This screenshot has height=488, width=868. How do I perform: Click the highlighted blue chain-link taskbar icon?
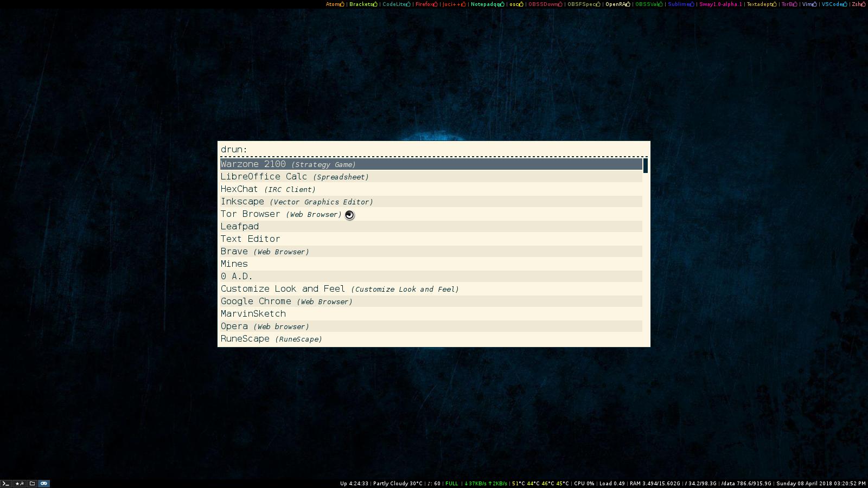(x=44, y=483)
